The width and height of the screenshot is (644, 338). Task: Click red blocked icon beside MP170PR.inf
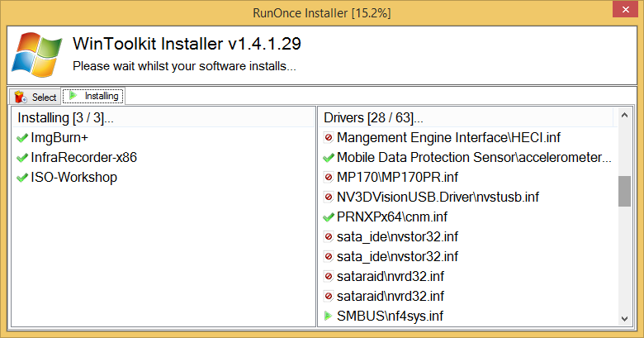click(x=329, y=177)
